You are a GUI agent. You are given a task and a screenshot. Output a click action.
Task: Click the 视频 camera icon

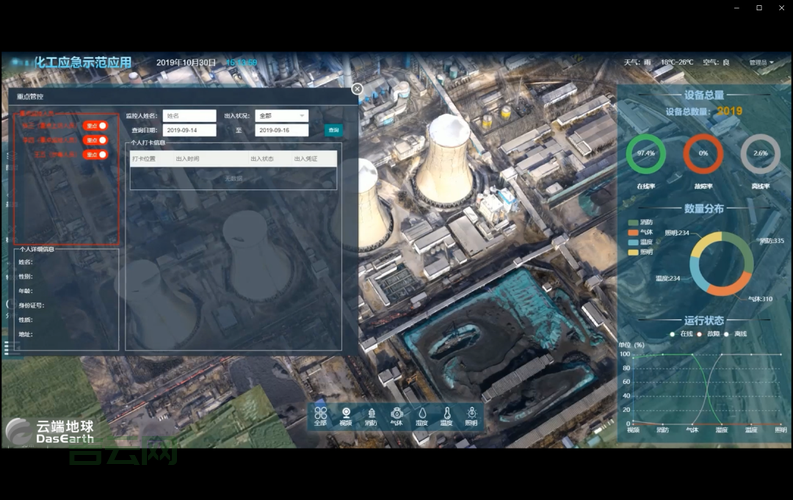[346, 414]
